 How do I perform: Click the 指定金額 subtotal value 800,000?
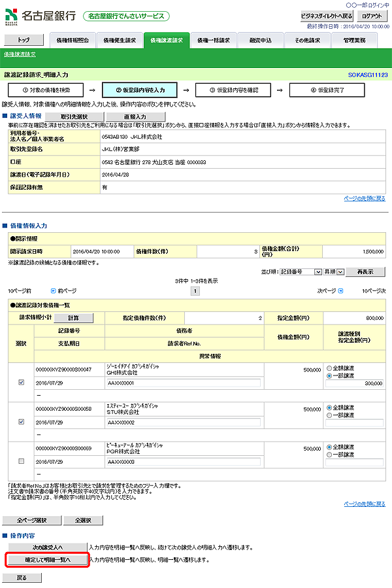pyautogui.click(x=374, y=318)
